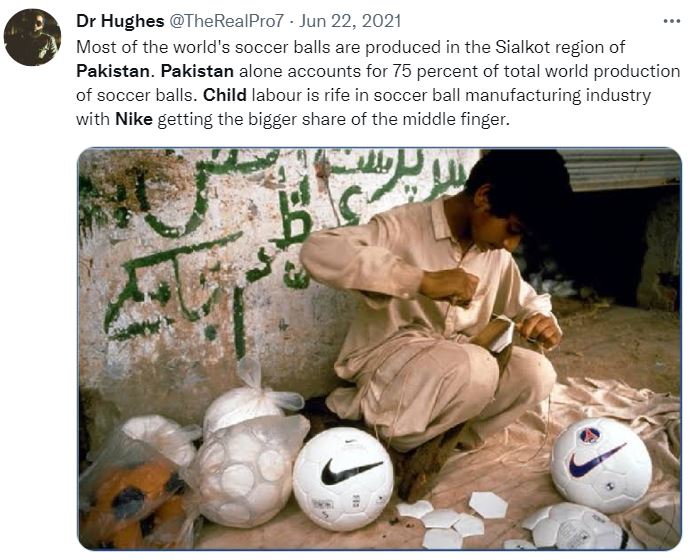
Task: Click the blue-red Nike swoosh ball on the right
Action: click(601, 465)
